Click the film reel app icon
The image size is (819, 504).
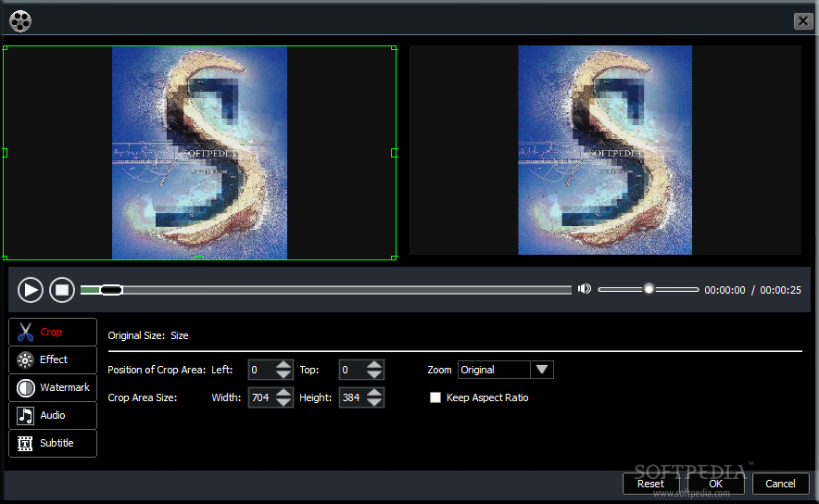pyautogui.click(x=20, y=21)
